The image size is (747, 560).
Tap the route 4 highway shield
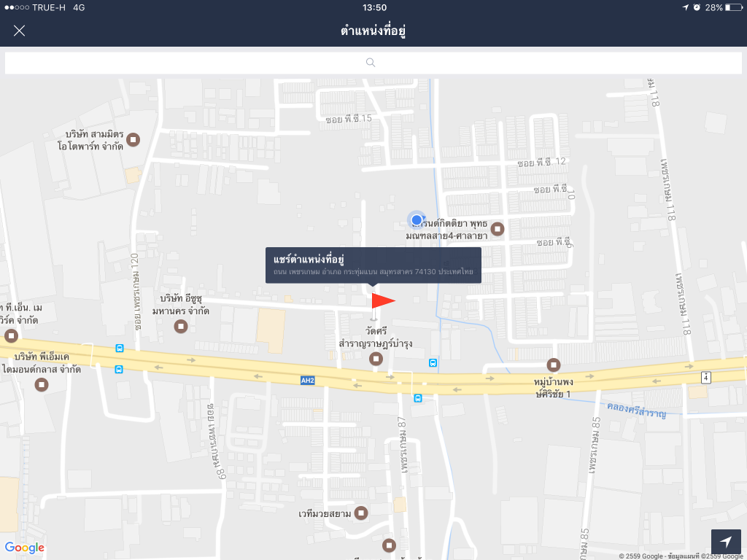point(705,377)
